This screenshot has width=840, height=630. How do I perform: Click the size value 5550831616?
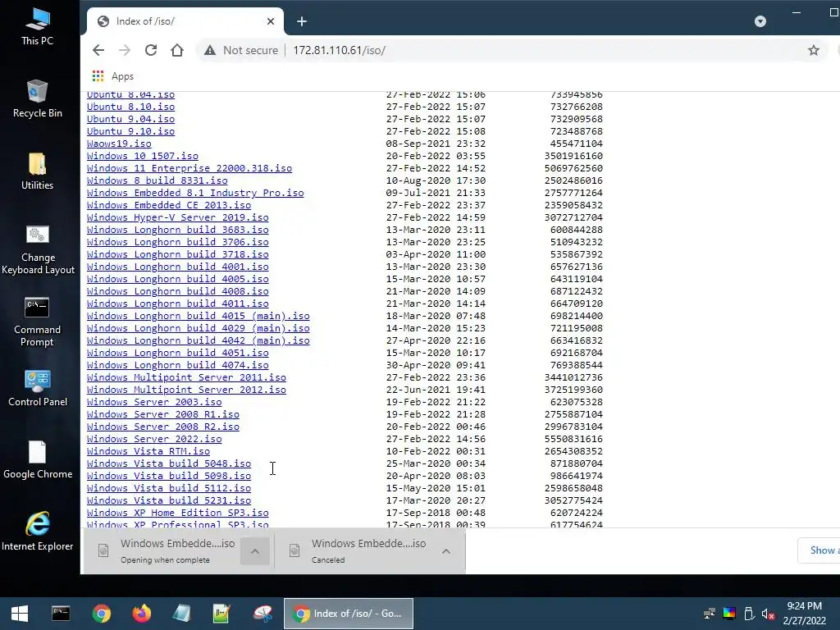[573, 440]
